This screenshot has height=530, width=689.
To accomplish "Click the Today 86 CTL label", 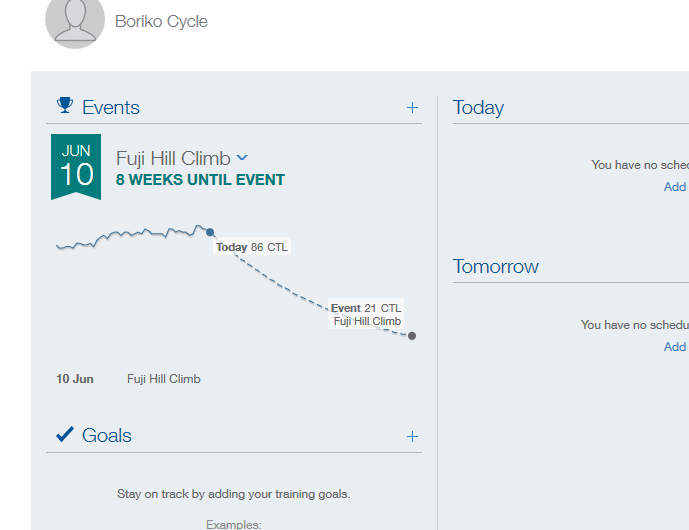I will [x=252, y=247].
